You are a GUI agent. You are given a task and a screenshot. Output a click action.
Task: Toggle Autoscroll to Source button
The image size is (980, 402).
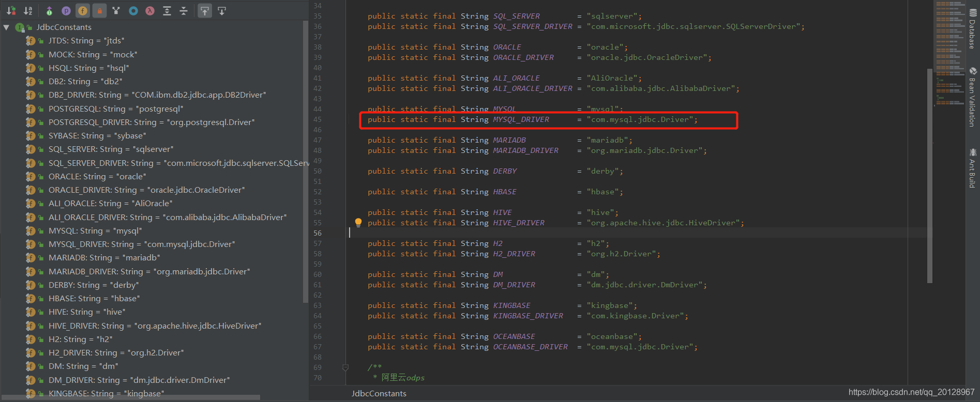pyautogui.click(x=205, y=10)
